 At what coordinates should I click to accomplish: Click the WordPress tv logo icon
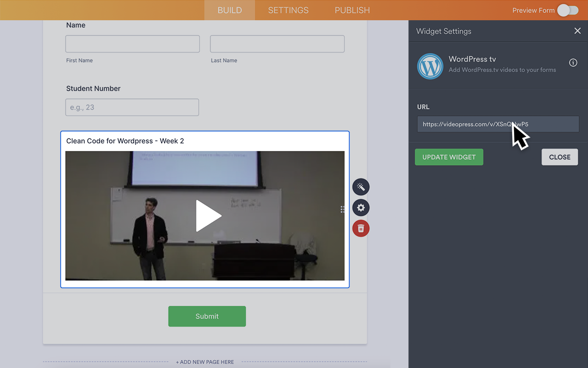click(430, 66)
